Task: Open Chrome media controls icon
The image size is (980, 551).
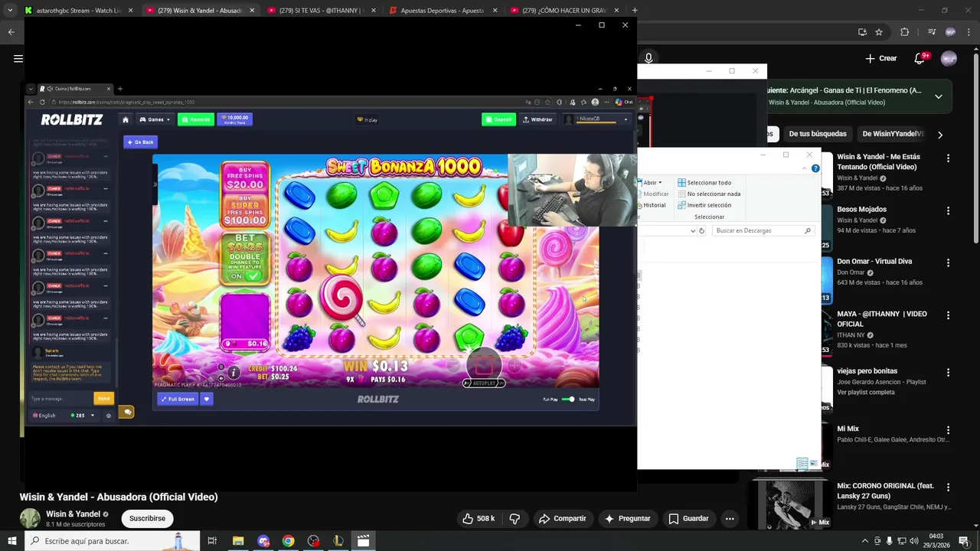Action: pos(931,31)
